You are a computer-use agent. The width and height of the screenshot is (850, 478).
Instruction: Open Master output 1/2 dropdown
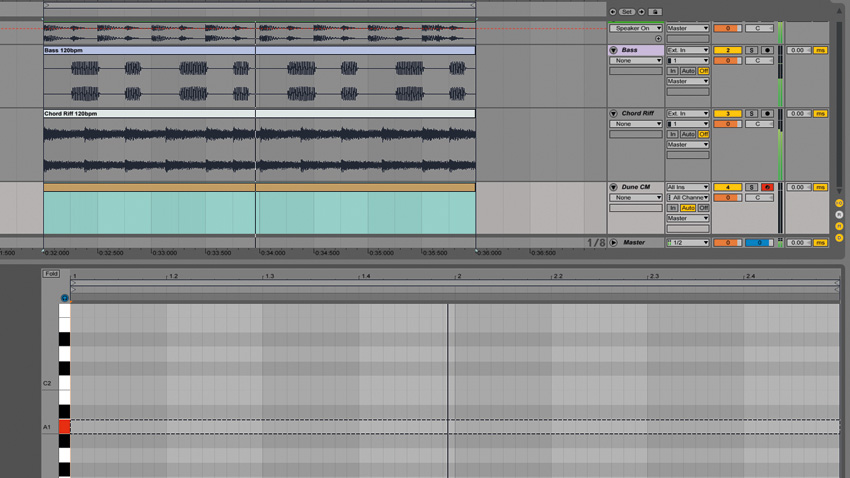click(x=687, y=243)
